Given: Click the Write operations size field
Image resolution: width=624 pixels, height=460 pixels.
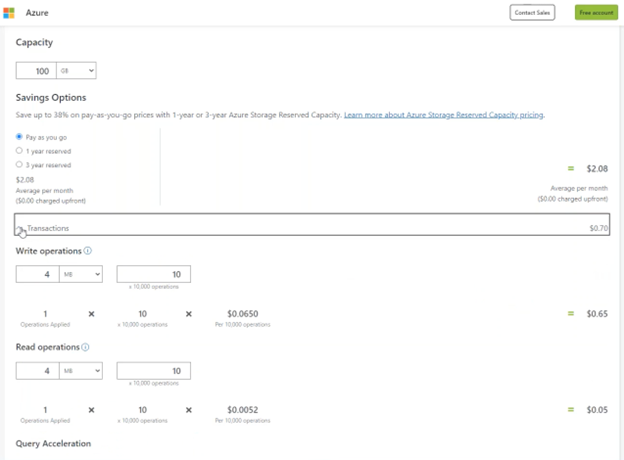Looking at the screenshot, I should [x=37, y=274].
